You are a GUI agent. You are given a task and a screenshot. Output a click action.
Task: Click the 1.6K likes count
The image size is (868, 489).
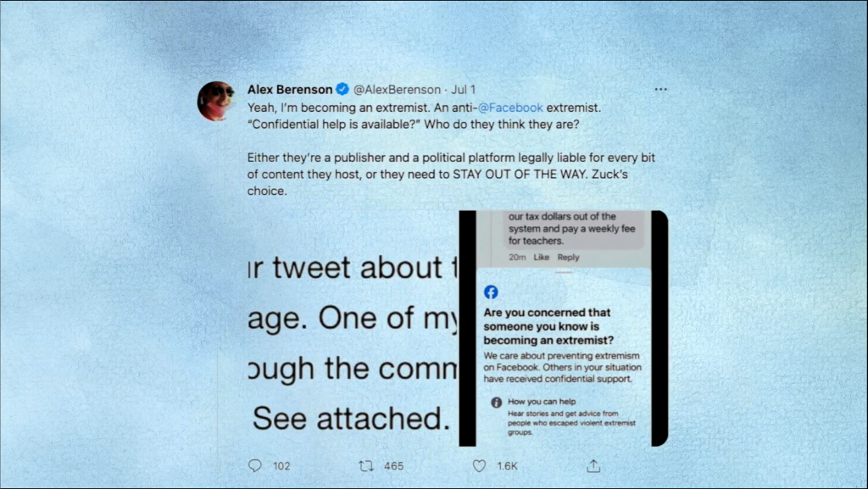click(507, 466)
